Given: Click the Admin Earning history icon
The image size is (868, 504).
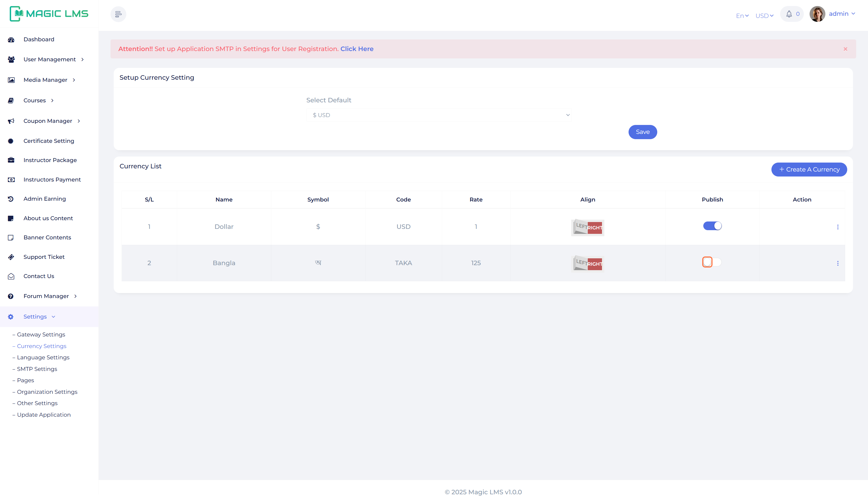Looking at the screenshot, I should [11, 199].
